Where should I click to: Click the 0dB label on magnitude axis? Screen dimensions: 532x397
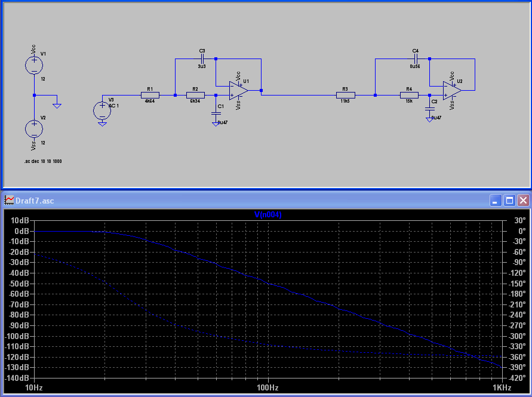(22, 231)
